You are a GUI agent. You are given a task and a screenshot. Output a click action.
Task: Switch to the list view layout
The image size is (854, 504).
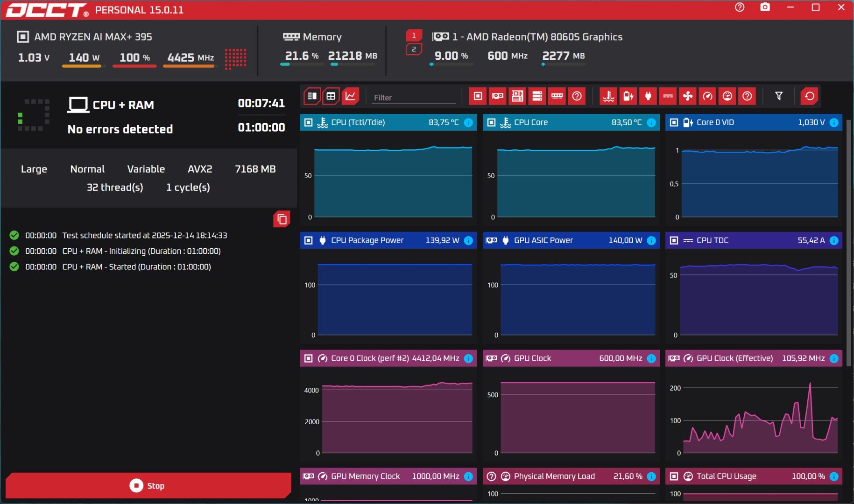[312, 96]
